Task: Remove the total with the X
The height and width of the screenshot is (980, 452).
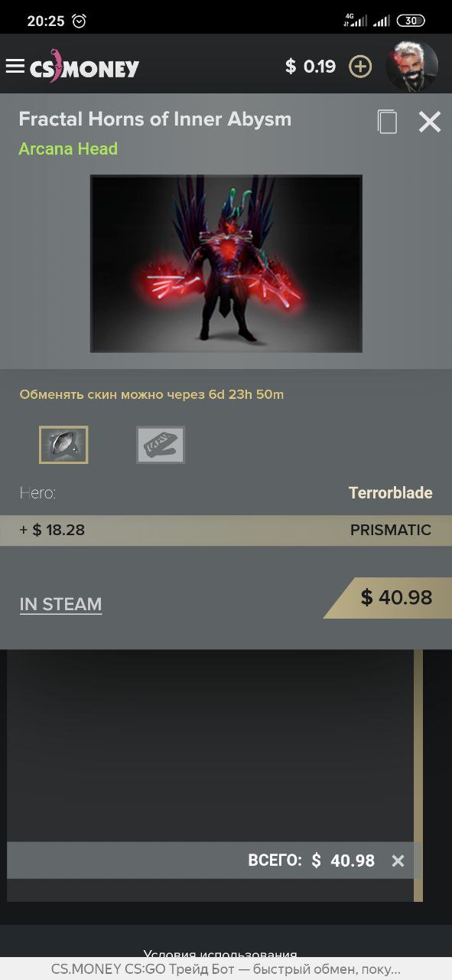Action: [398, 861]
